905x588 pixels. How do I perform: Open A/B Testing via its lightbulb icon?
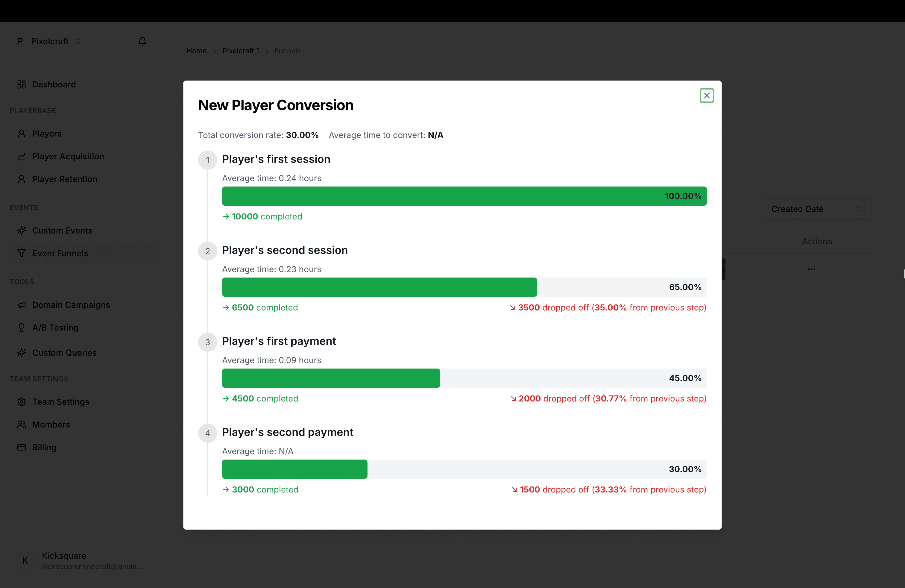(22, 328)
